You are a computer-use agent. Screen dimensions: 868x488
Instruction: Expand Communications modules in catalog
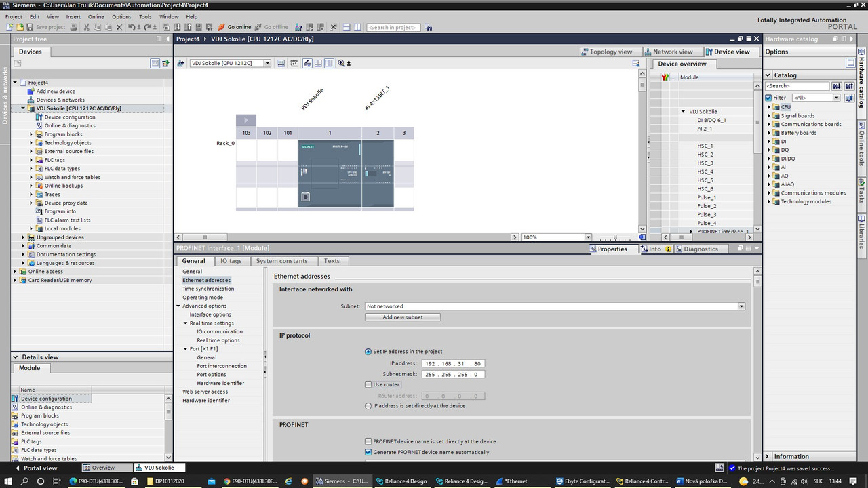[770, 193]
